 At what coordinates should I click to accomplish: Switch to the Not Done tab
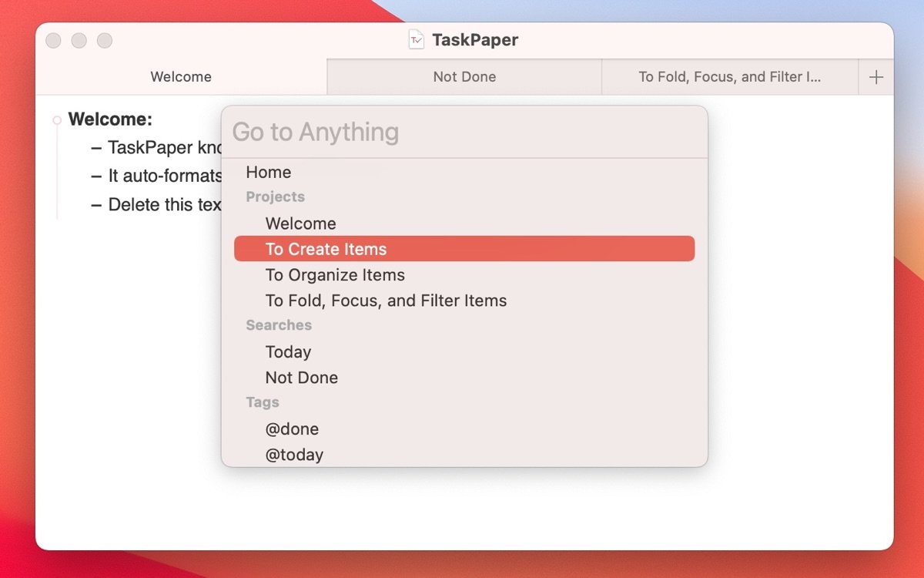(464, 77)
